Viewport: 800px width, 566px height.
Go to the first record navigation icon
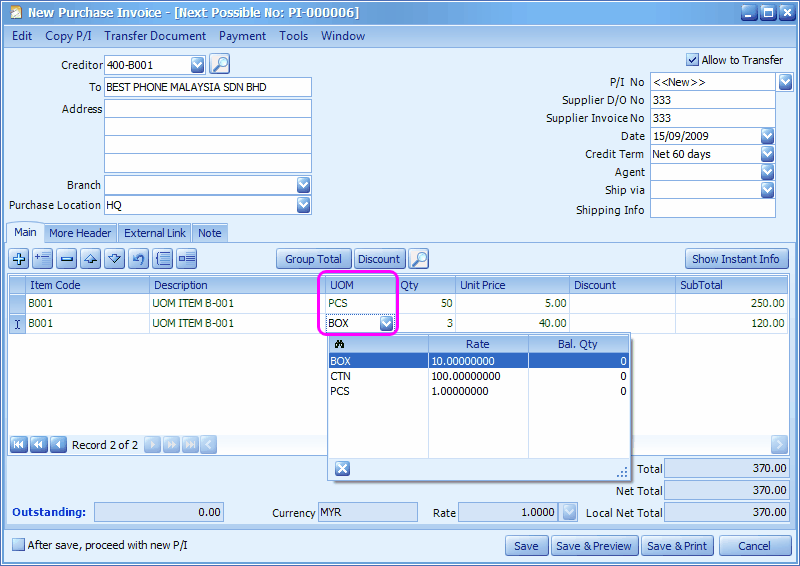(18, 445)
